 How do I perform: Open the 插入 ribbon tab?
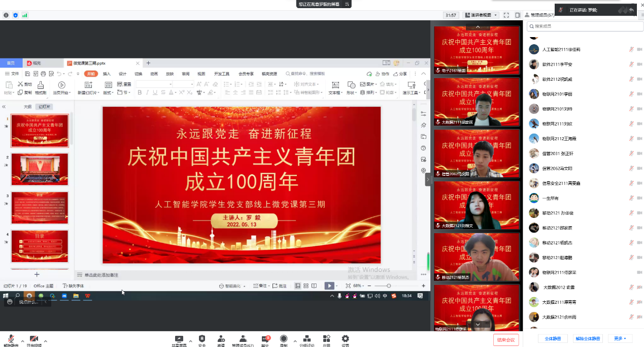(x=107, y=74)
